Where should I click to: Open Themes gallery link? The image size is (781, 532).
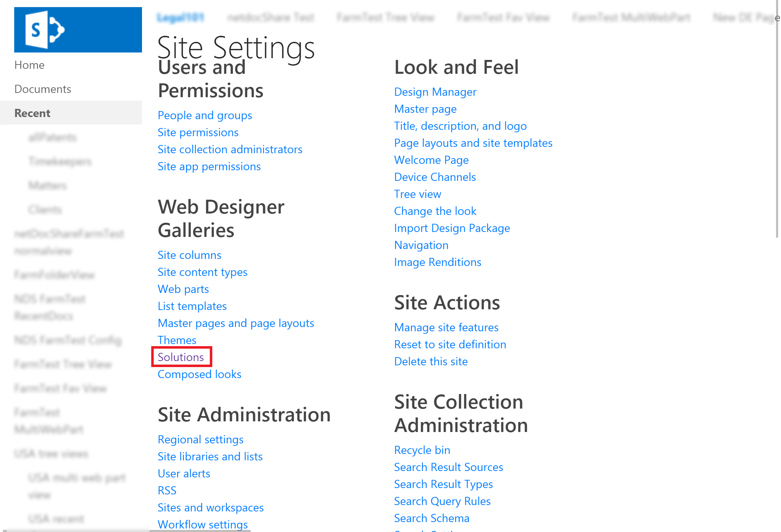pyautogui.click(x=177, y=340)
